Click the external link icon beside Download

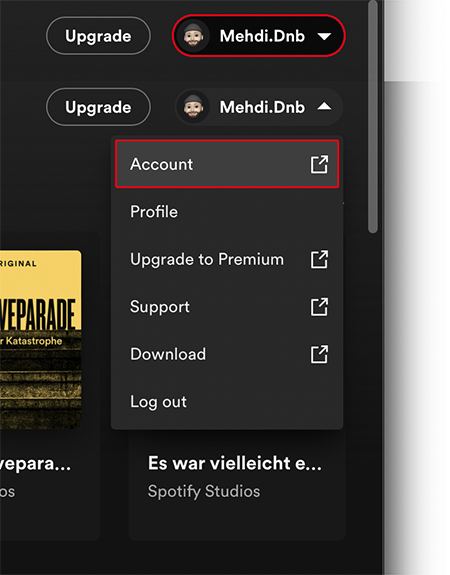(x=319, y=354)
